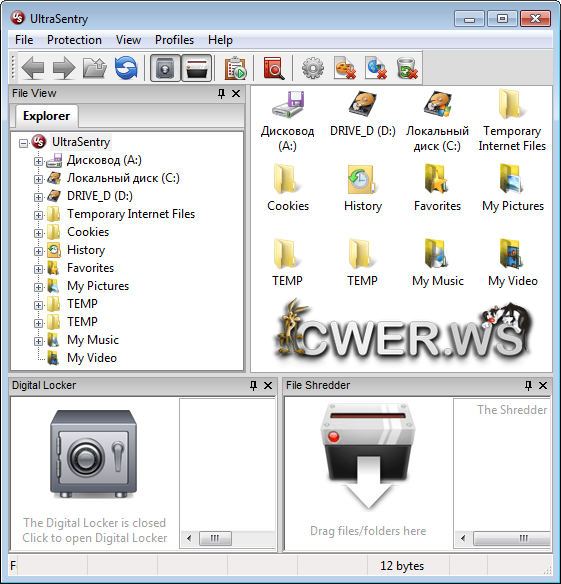Select Temporary Internet Files in Explorer tree
Viewport: 561px width, 584px height.
[x=131, y=214]
